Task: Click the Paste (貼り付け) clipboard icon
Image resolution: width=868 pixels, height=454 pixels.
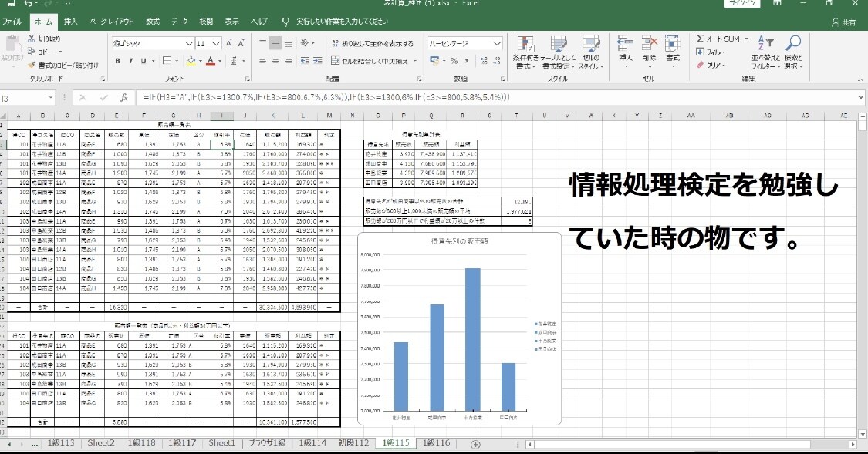Action: [x=12, y=44]
